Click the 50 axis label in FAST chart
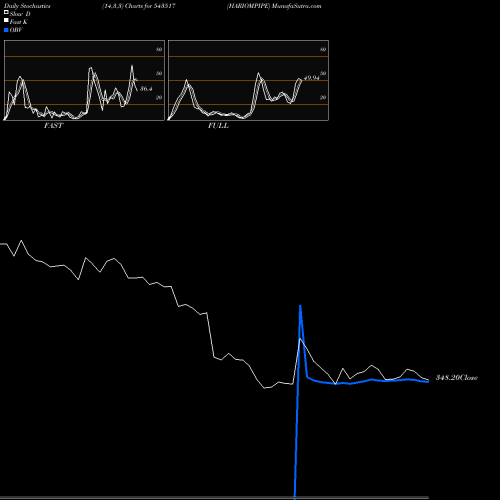The width and height of the screenshot is (500, 500). (159, 73)
